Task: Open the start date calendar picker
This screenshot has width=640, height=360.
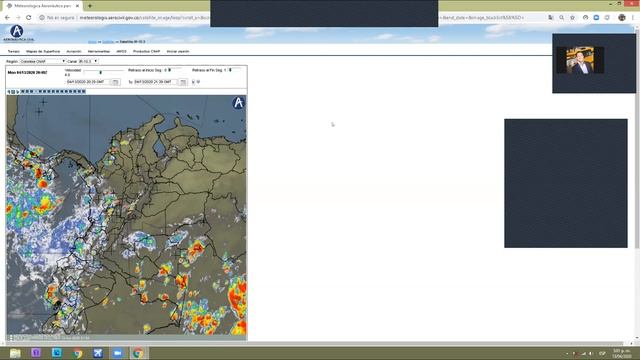Action: [x=116, y=82]
